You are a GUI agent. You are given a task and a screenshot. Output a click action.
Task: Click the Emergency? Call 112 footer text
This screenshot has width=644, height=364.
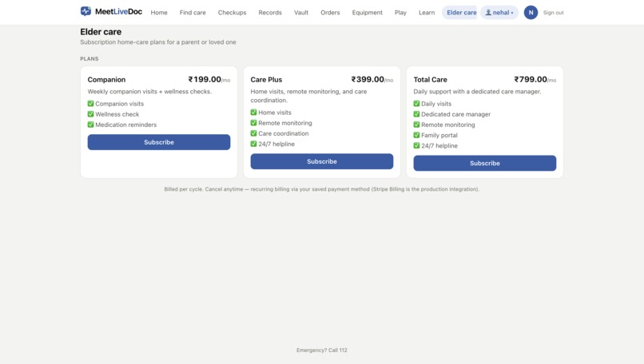[322, 350]
